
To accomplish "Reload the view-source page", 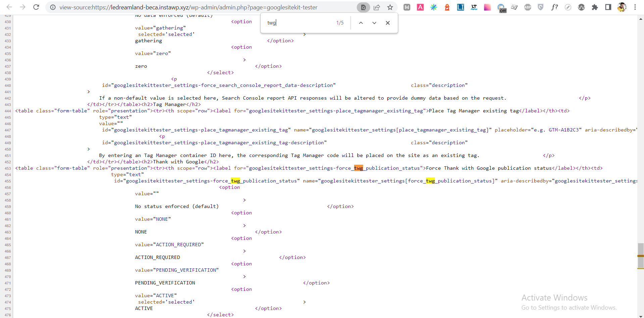I will point(36,7).
